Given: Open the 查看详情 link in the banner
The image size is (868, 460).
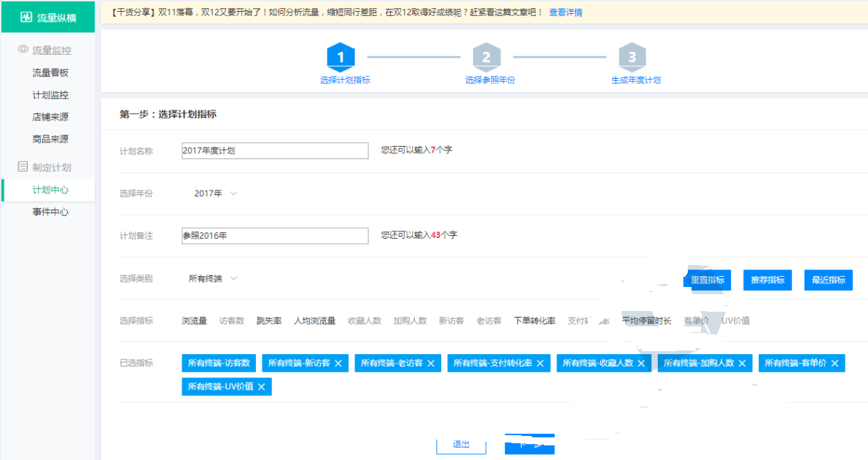Looking at the screenshot, I should click(x=565, y=12).
